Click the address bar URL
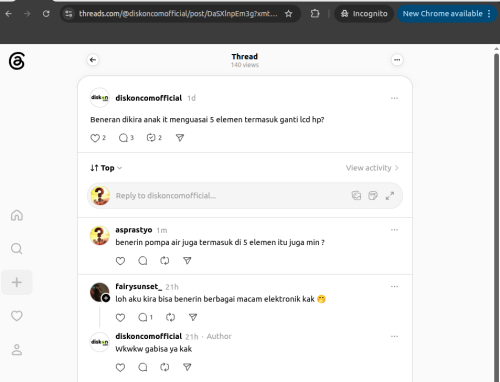 (178, 14)
